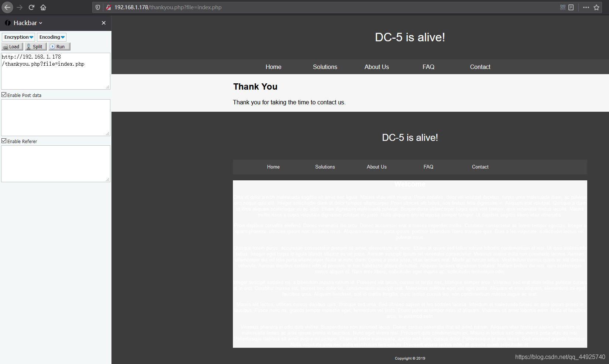The width and height of the screenshot is (609, 364).
Task: Click the top 'DC-5 is alive!' title
Action: 410,37
